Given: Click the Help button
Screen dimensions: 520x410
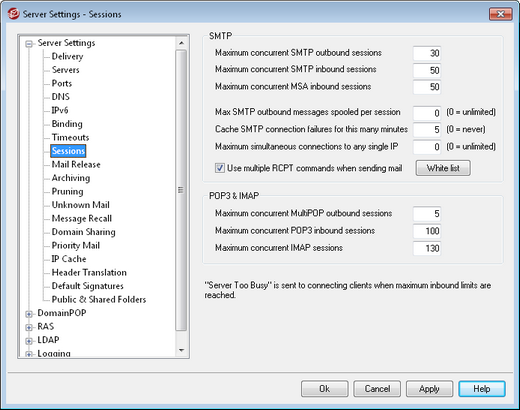Looking at the screenshot, I should [482, 389].
